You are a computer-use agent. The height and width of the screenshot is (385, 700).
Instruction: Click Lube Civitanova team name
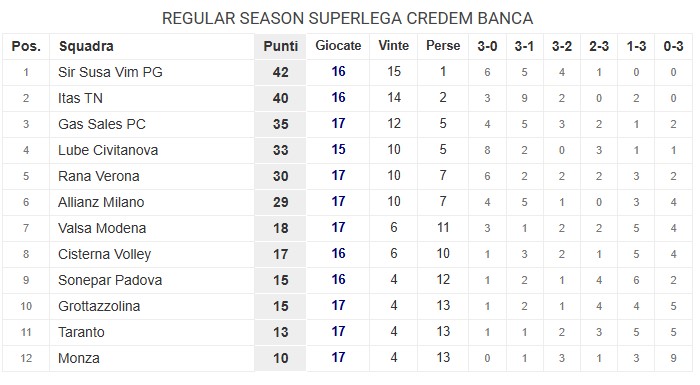tap(108, 150)
